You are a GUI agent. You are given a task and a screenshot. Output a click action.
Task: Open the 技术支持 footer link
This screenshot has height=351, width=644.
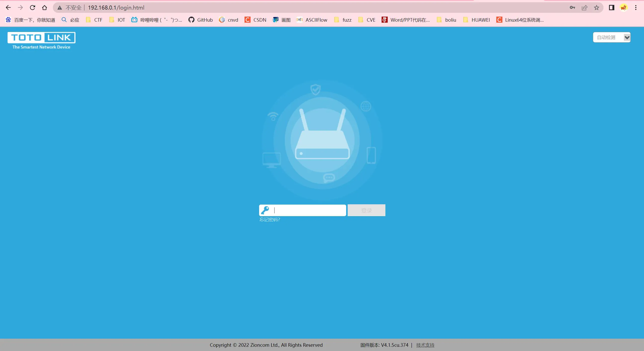click(x=425, y=345)
